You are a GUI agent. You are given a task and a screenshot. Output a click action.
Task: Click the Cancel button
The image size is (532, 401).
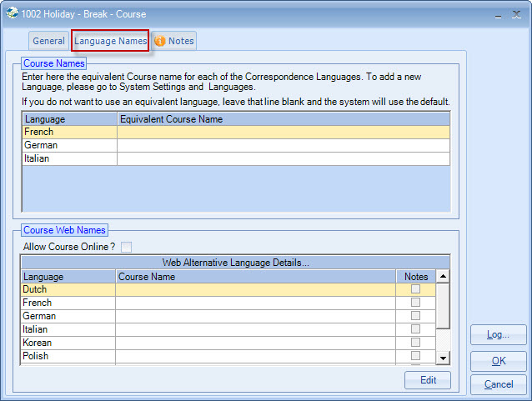(498, 384)
